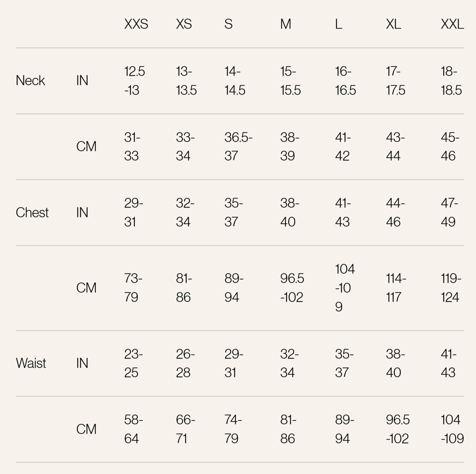Screen dimensions: 476x474
Task: Click the 23-25 waist inches cell
Action: click(x=133, y=363)
